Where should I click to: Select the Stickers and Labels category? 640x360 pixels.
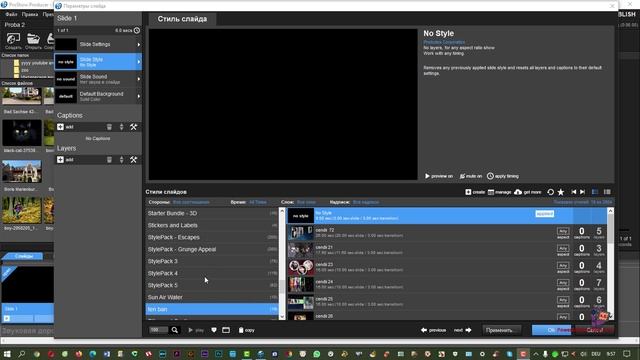212,225
